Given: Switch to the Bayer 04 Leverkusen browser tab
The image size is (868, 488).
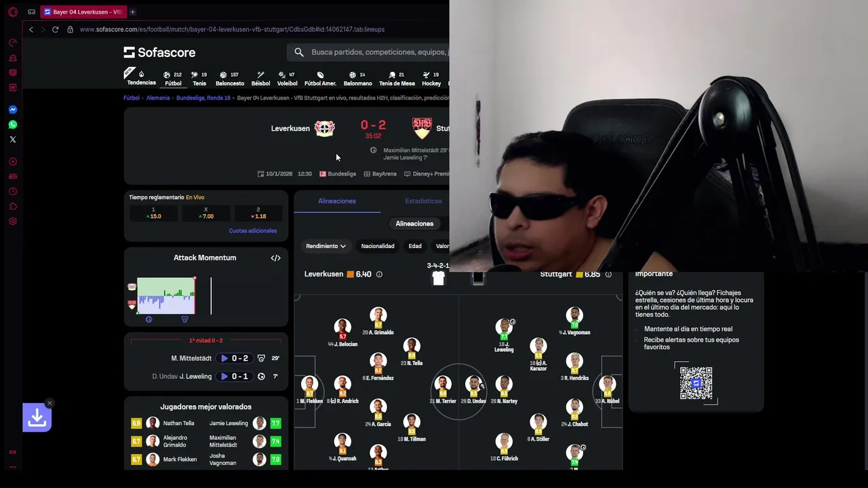Looking at the screenshot, I should coord(83,12).
